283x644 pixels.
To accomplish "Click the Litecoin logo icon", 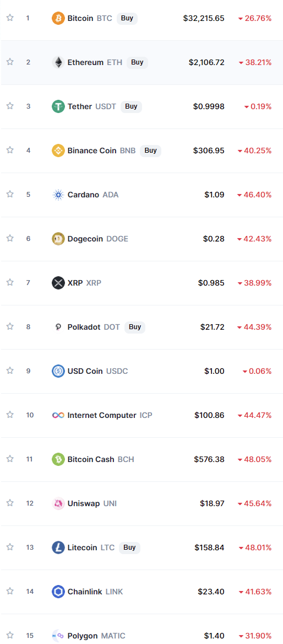I will (58, 548).
